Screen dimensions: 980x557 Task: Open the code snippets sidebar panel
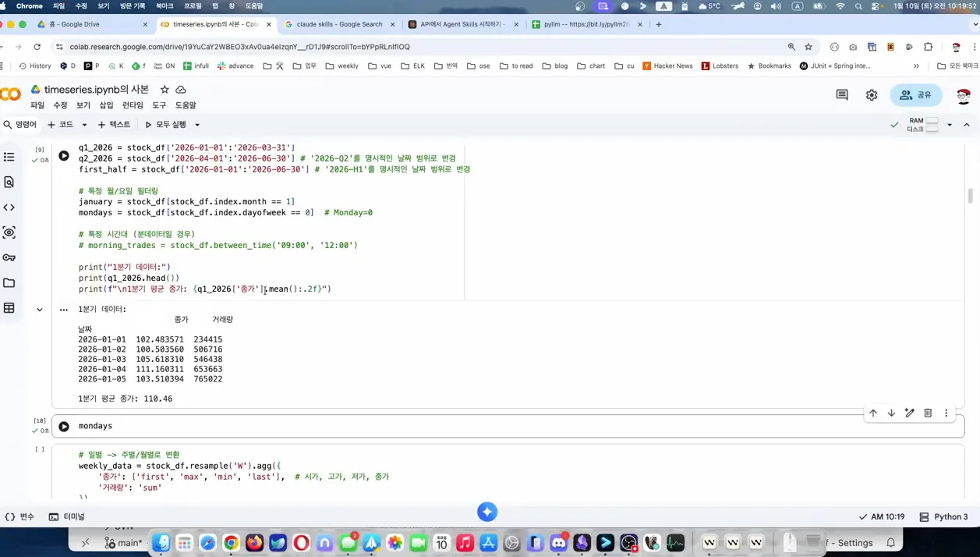pyautogui.click(x=9, y=208)
